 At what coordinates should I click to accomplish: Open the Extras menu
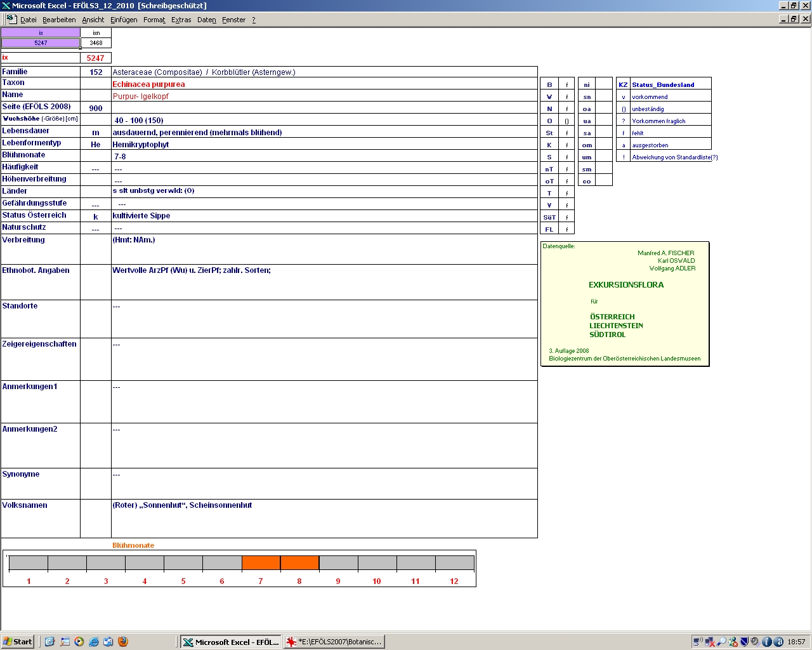[181, 20]
